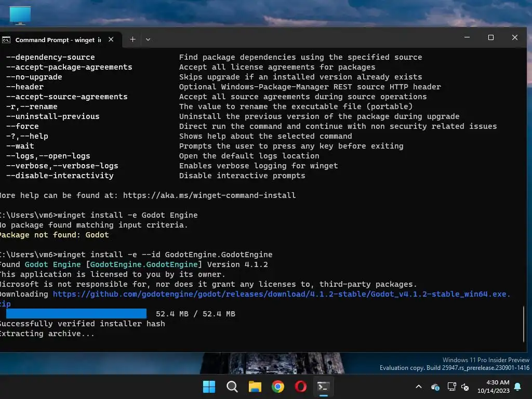Screen dimensions: 532x399
Task: Click the green "Godot Engine" package name
Action: 52,264
